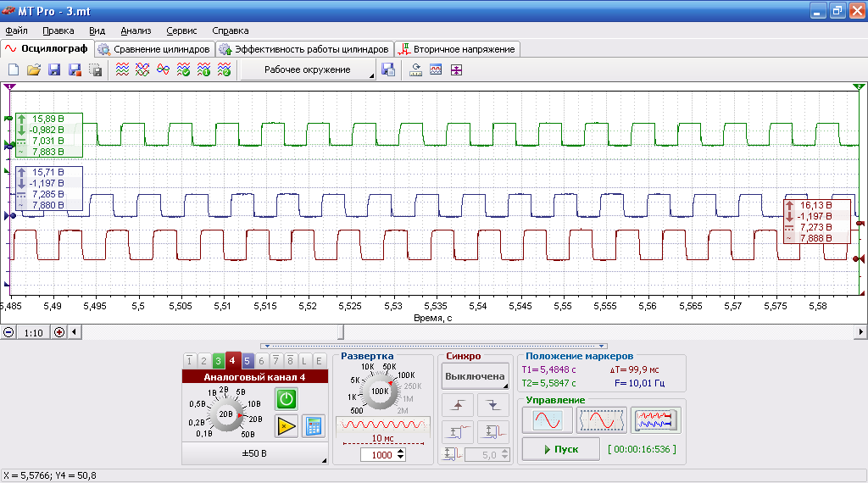Click the rising trigger level icon
The height and width of the screenshot is (483, 868).
[457, 431]
